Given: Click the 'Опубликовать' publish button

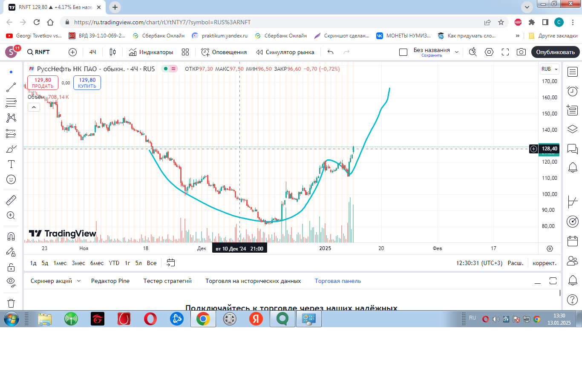Looking at the screenshot, I should [556, 52].
